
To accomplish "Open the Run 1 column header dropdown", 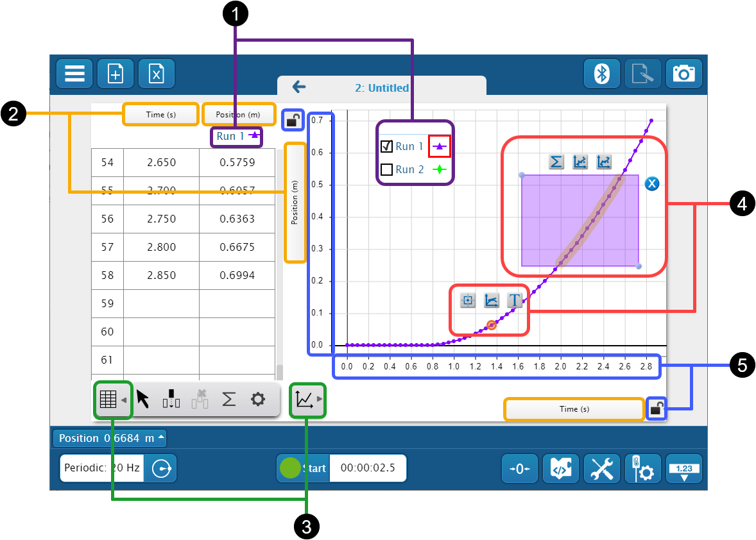I will [x=236, y=136].
